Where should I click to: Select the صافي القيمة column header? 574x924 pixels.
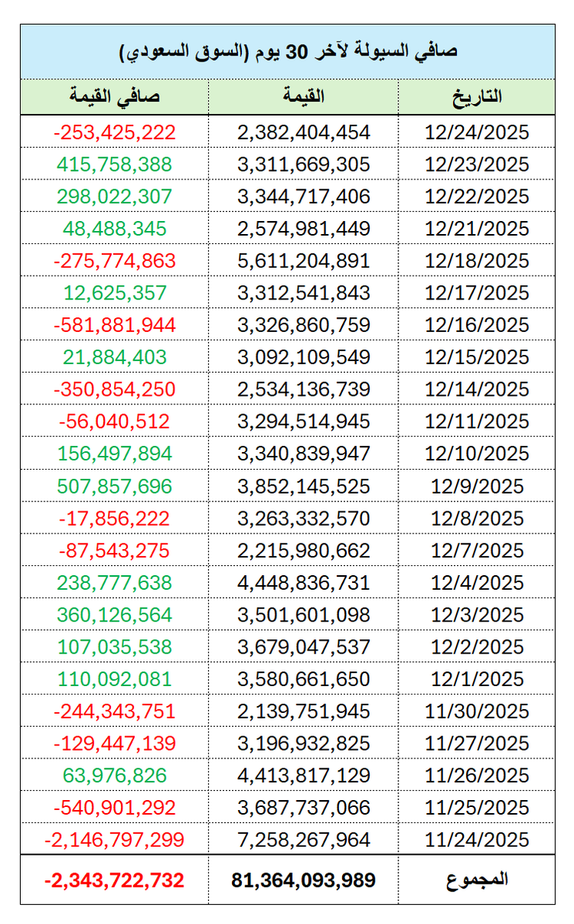pyautogui.click(x=115, y=97)
